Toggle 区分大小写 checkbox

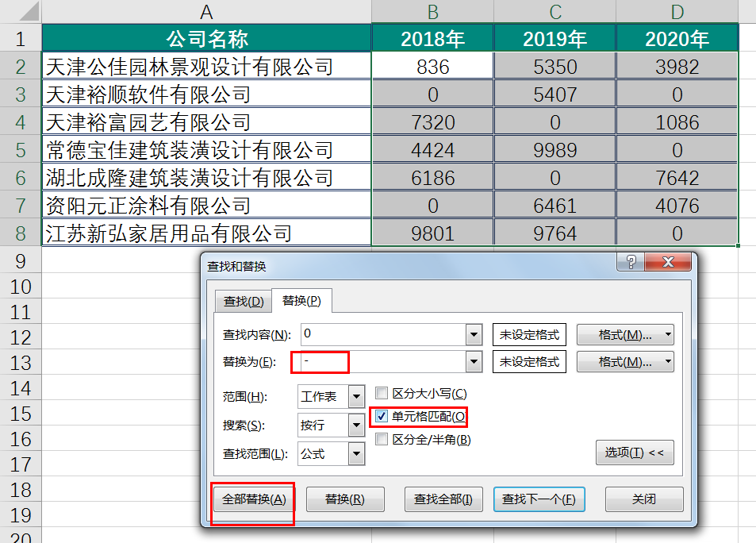382,394
